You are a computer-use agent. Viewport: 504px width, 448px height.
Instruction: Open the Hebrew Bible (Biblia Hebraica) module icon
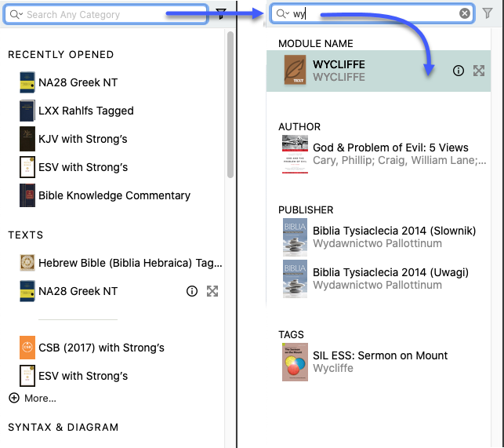coord(27,263)
